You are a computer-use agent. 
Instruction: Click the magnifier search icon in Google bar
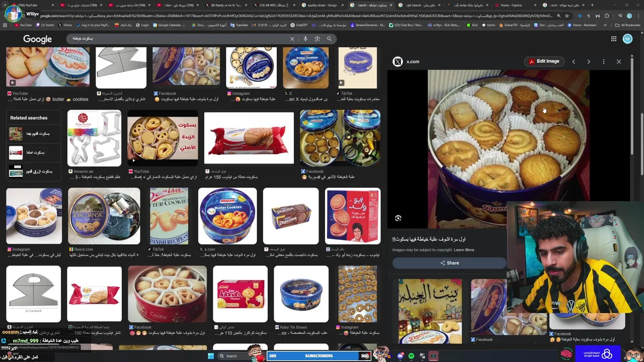pyautogui.click(x=330, y=39)
